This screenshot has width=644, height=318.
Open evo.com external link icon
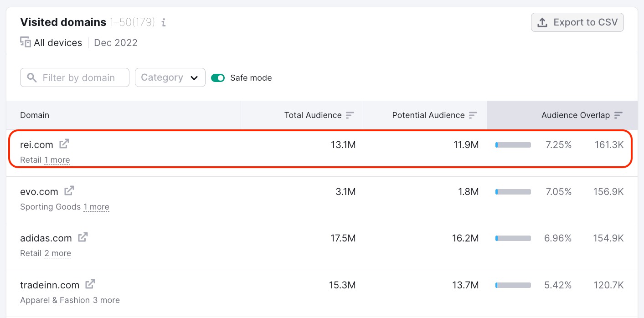pyautogui.click(x=69, y=191)
